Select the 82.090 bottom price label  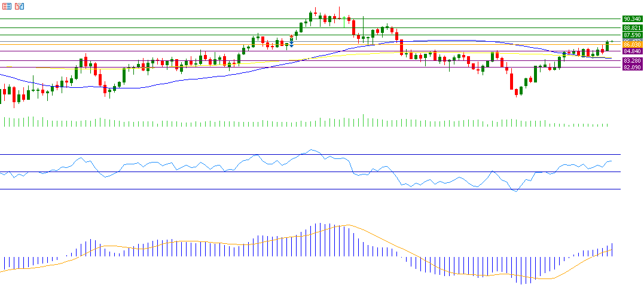click(632, 68)
